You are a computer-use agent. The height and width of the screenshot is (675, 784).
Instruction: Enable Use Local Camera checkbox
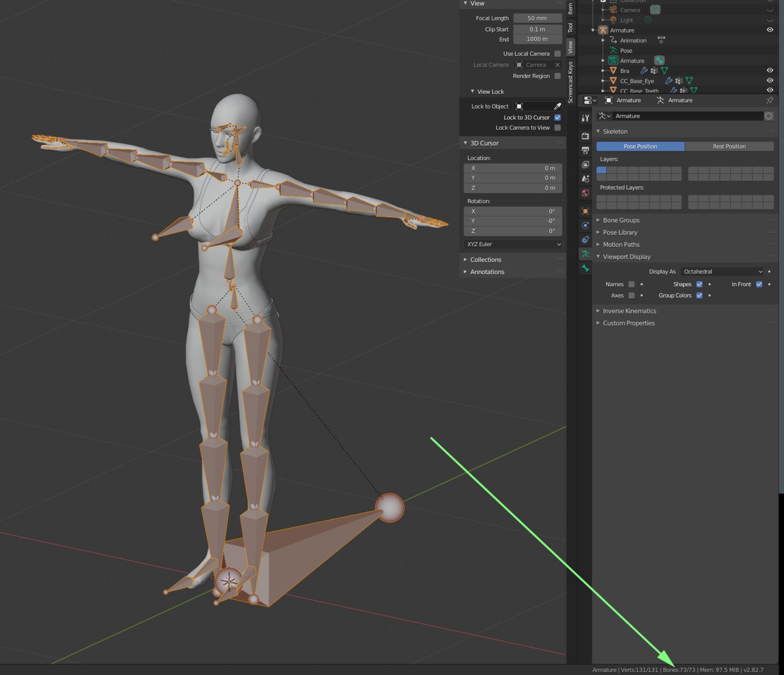click(557, 54)
